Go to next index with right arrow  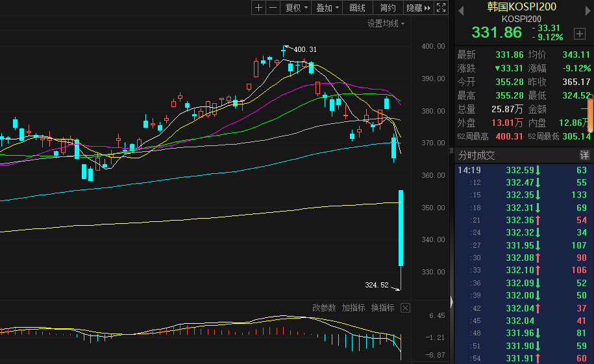[588, 10]
